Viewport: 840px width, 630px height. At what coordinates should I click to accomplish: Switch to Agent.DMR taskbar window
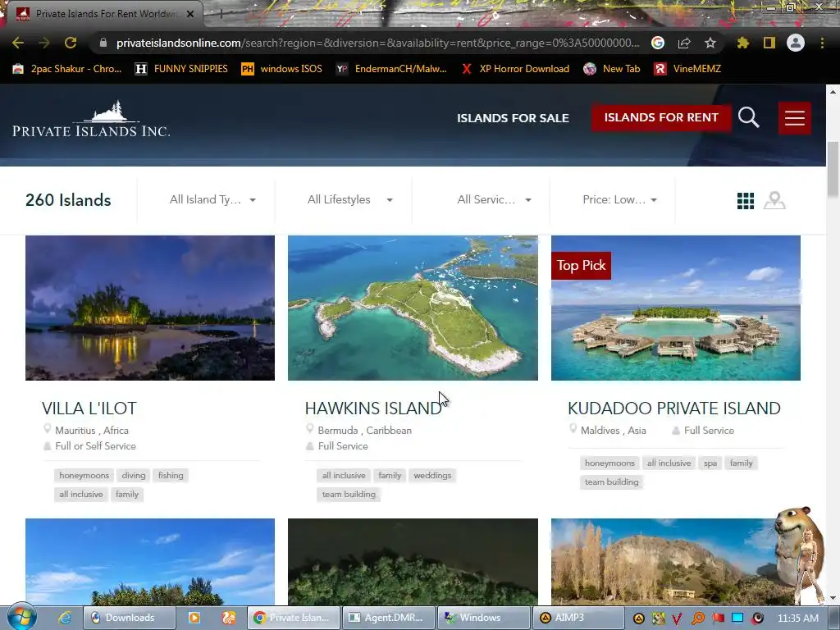[386, 618]
